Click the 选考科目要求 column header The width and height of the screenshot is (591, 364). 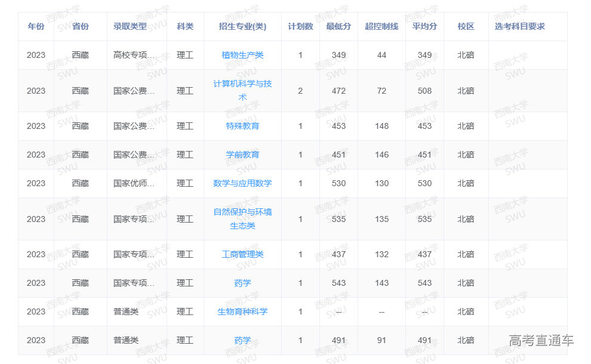[520, 26]
